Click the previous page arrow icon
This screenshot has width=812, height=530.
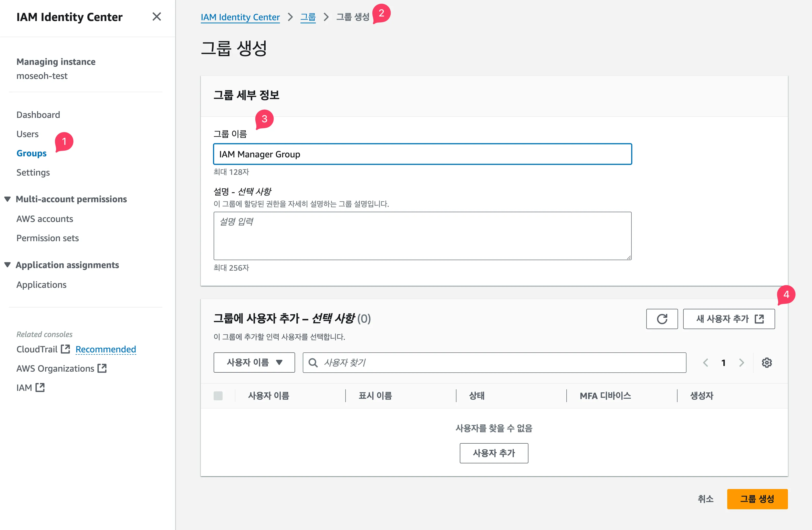[x=705, y=362]
